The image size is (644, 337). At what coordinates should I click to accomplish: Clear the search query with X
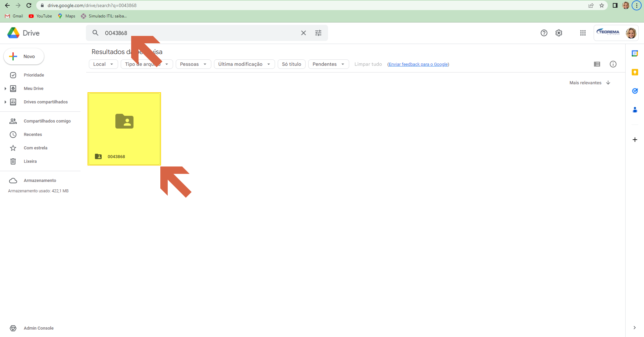click(x=304, y=33)
